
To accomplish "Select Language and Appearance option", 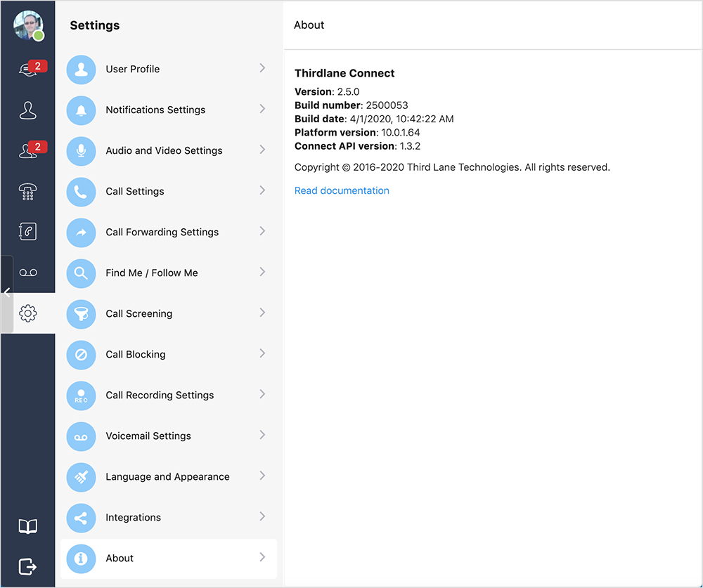I will pos(167,476).
